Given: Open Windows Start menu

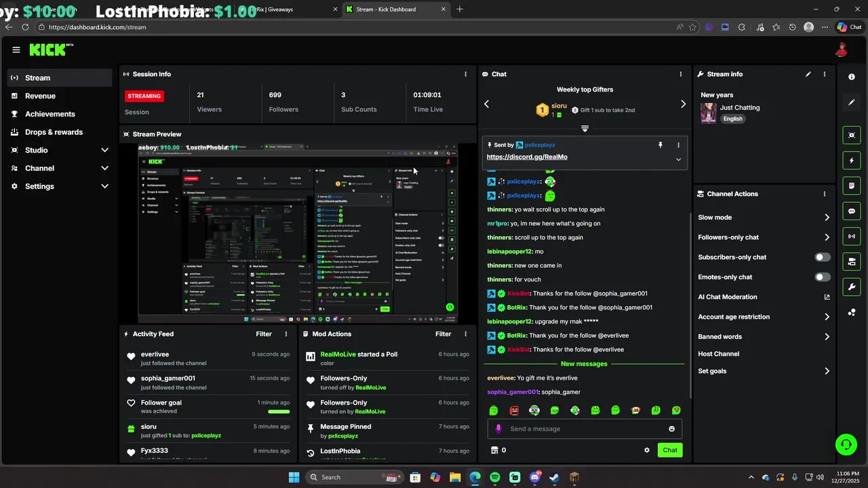Looking at the screenshot, I should [294, 477].
